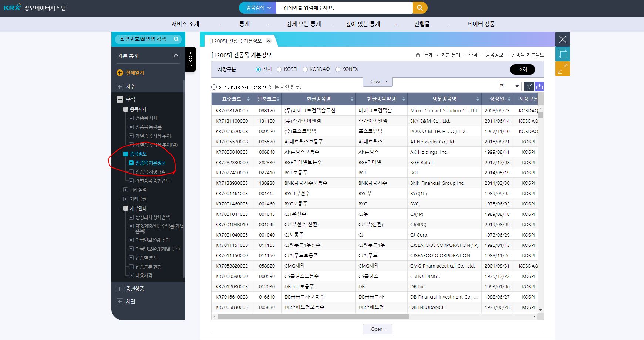Open the 통계 menu
644x340 pixels.
pyautogui.click(x=245, y=24)
